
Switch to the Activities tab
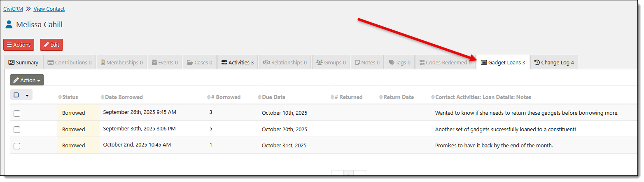pos(238,63)
